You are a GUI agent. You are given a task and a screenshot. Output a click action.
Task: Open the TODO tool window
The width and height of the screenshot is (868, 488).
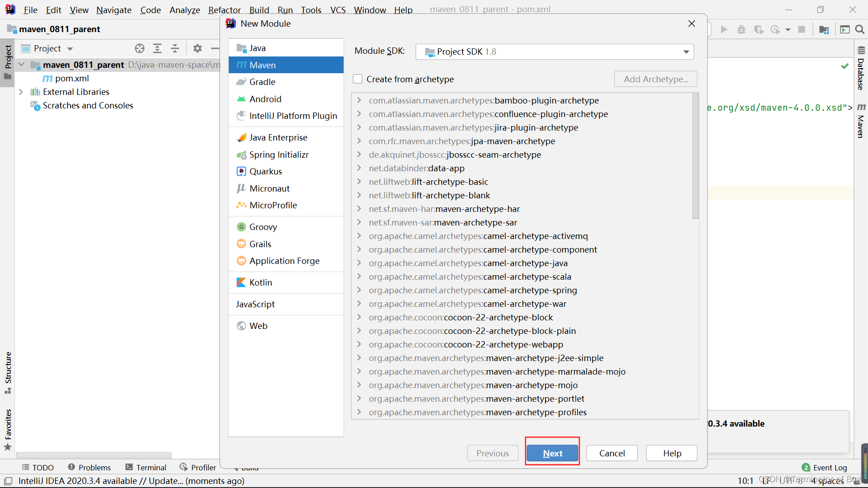pyautogui.click(x=38, y=468)
